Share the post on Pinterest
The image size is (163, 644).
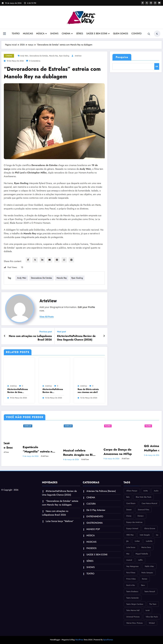(x=57, y=260)
